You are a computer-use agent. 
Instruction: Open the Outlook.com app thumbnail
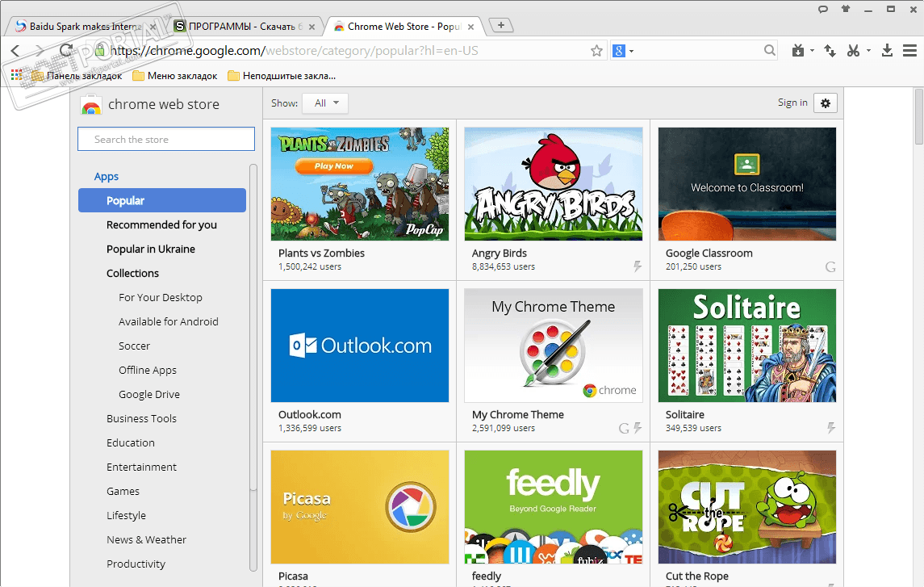click(x=359, y=346)
